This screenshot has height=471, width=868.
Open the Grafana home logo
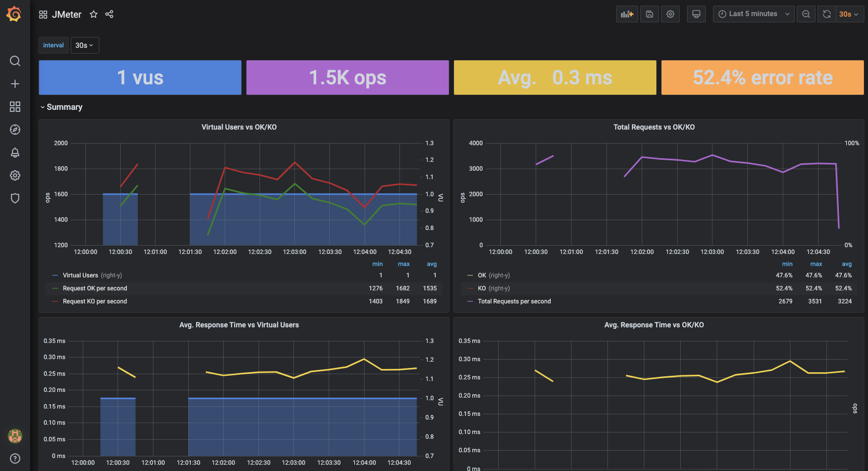[x=14, y=14]
